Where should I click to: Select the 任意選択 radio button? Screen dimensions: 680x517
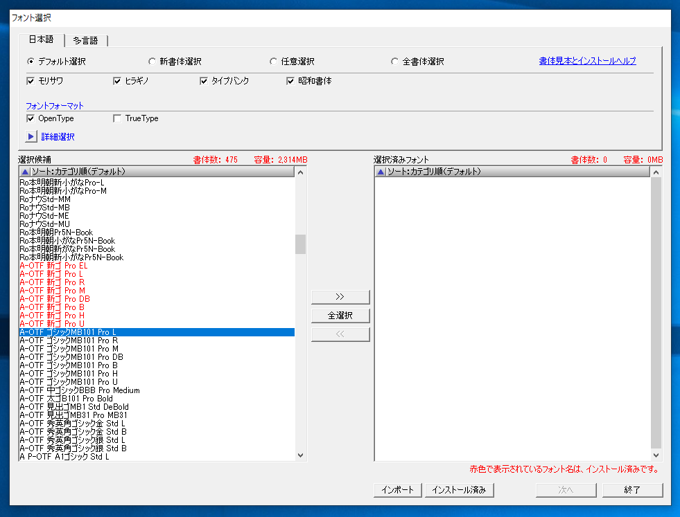273,62
